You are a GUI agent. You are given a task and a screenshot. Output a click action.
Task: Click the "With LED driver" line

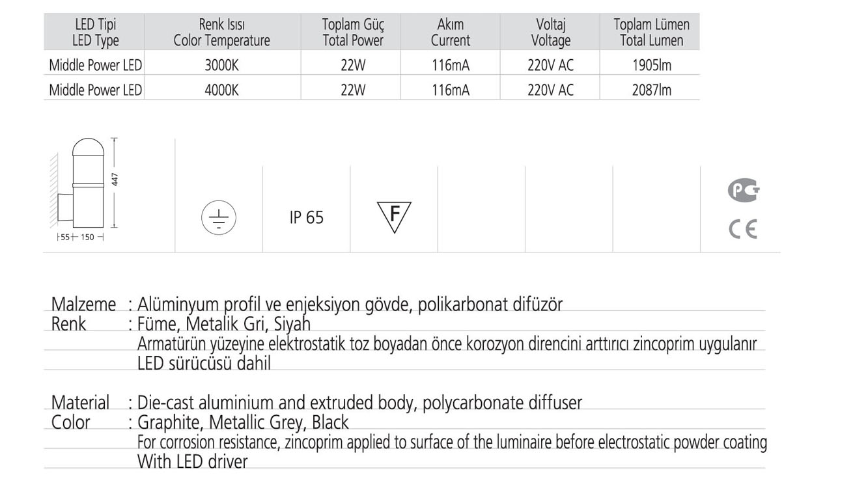point(193,462)
